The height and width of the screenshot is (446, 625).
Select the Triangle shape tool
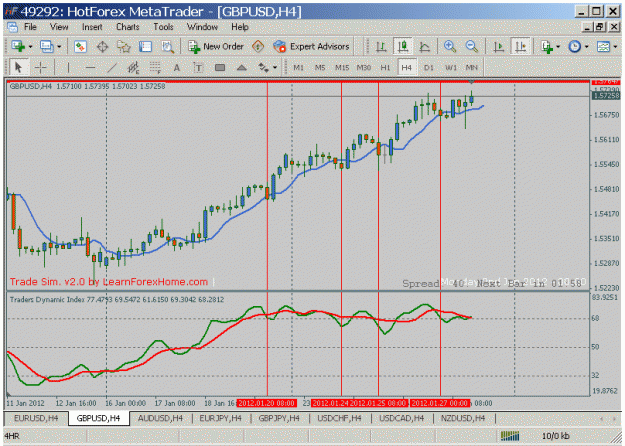pos(242,68)
